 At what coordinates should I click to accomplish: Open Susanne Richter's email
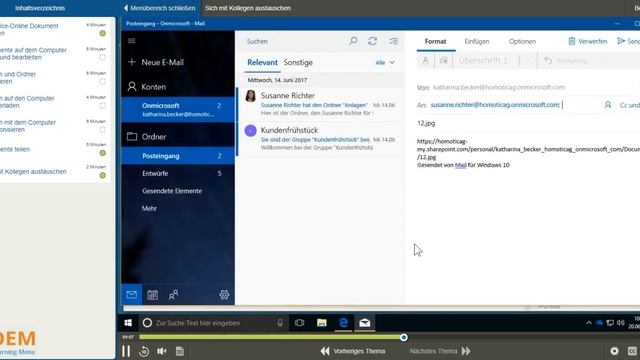(x=320, y=104)
